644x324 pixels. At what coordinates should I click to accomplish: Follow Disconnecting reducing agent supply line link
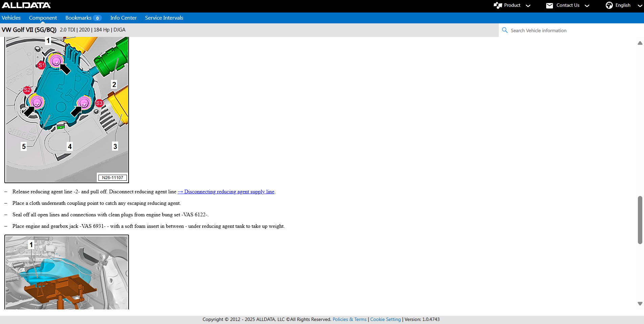pos(226,192)
